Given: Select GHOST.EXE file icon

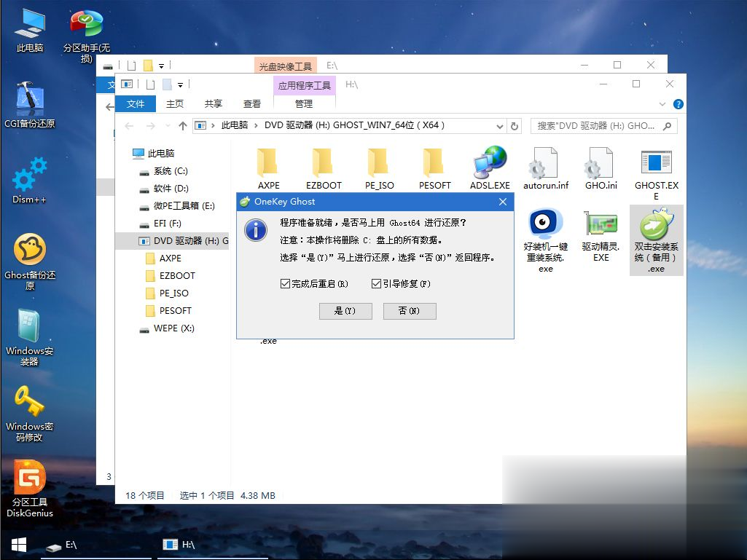Looking at the screenshot, I should [x=656, y=174].
